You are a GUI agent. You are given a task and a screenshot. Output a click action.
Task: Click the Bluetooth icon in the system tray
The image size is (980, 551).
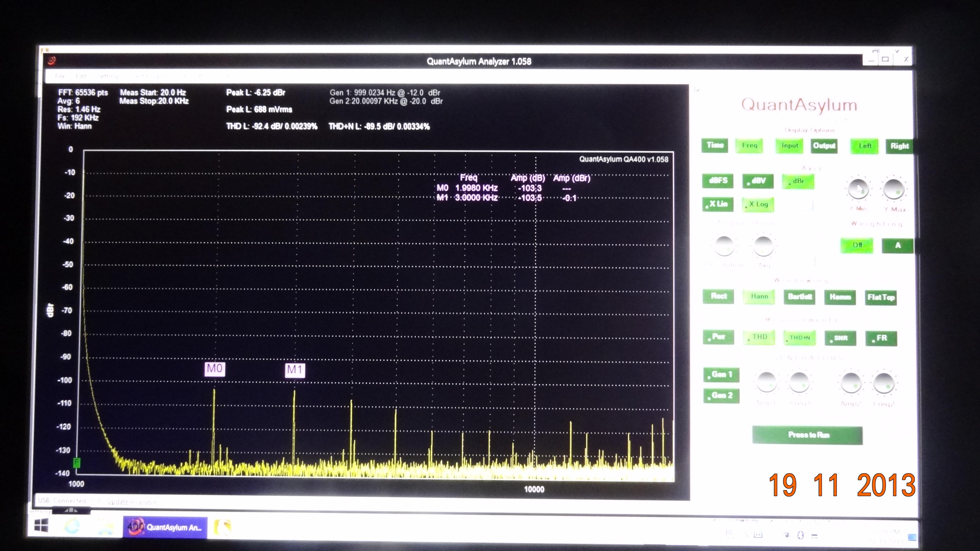coord(800,535)
